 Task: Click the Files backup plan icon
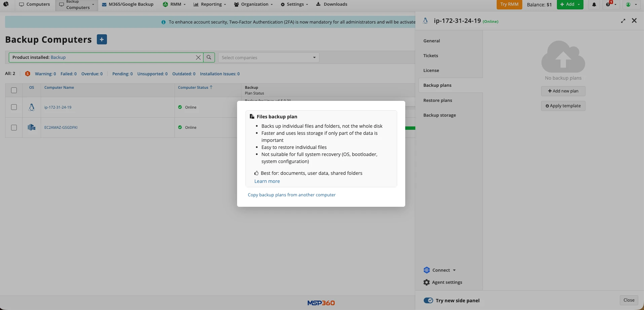tap(252, 117)
